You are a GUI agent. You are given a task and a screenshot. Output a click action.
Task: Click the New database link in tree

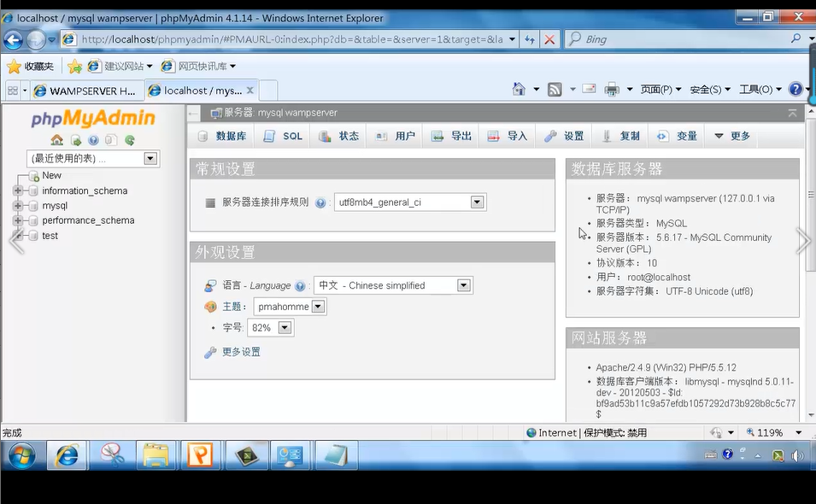tap(51, 176)
